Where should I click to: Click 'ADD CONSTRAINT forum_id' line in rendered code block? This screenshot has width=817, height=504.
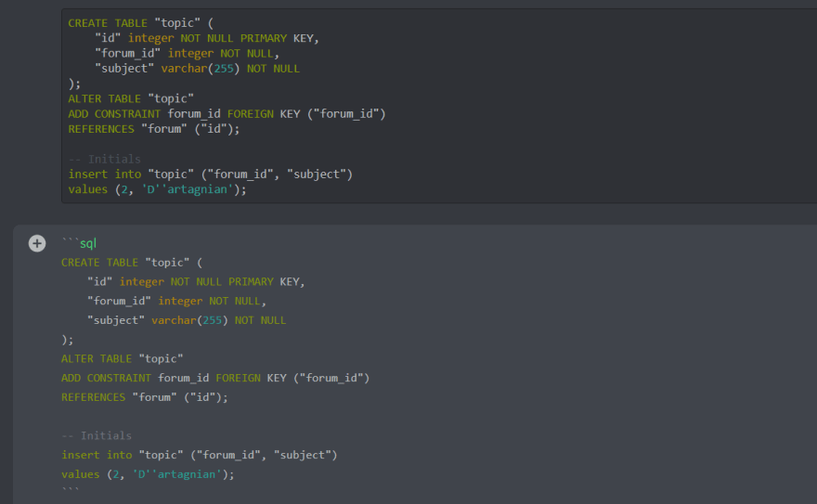[227, 113]
